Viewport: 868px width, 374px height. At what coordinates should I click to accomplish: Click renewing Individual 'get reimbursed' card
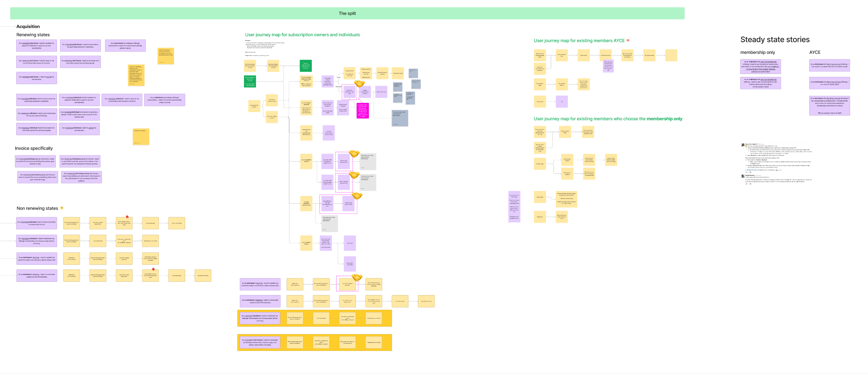point(37,114)
